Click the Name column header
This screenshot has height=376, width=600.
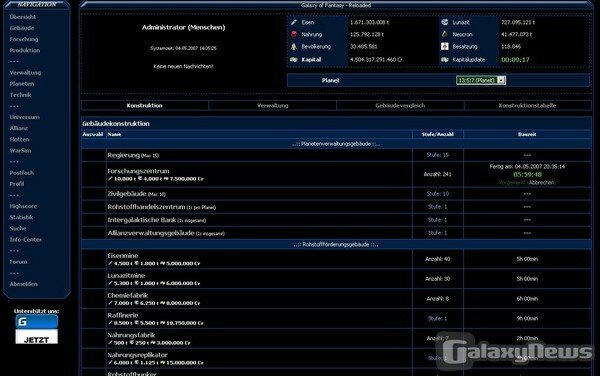point(114,134)
